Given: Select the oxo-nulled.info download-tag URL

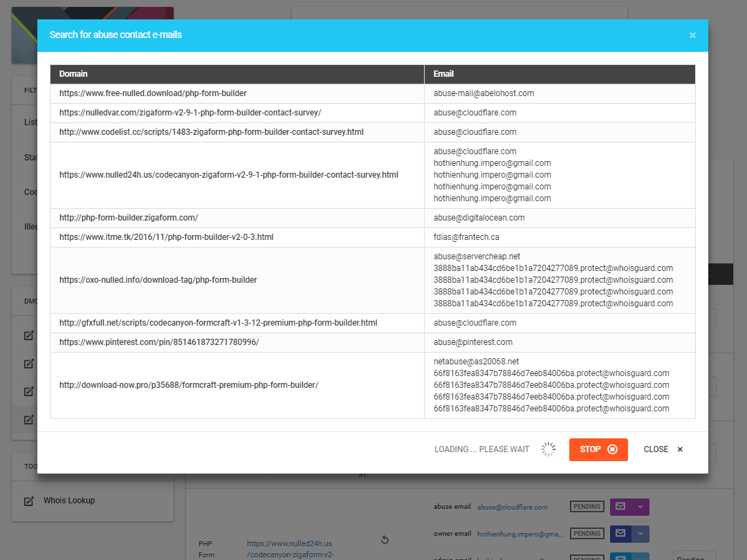Looking at the screenshot, I should coord(158,280).
